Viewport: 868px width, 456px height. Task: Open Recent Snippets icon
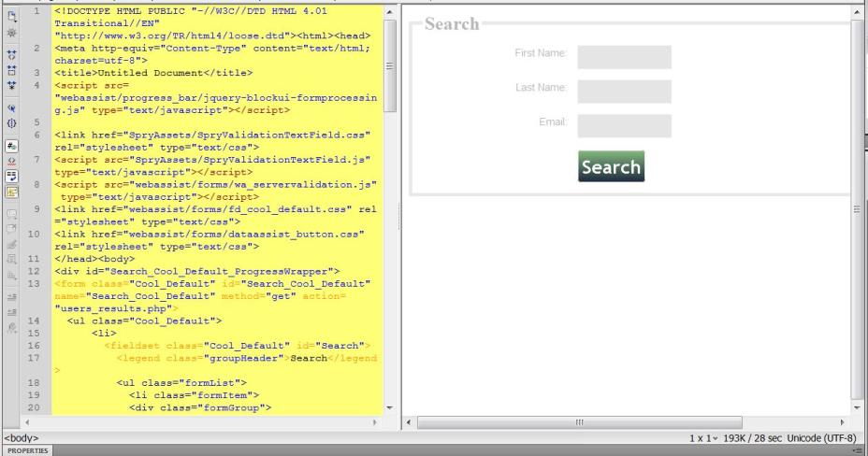(x=11, y=259)
